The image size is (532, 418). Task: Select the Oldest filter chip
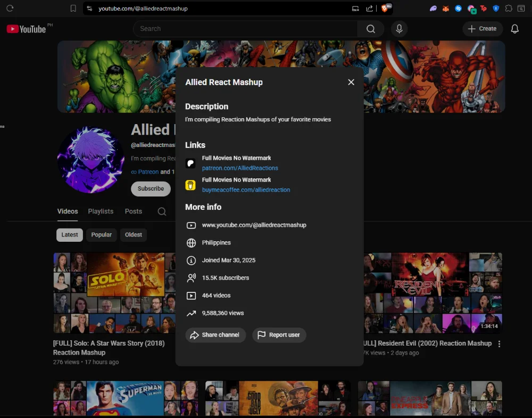134,235
